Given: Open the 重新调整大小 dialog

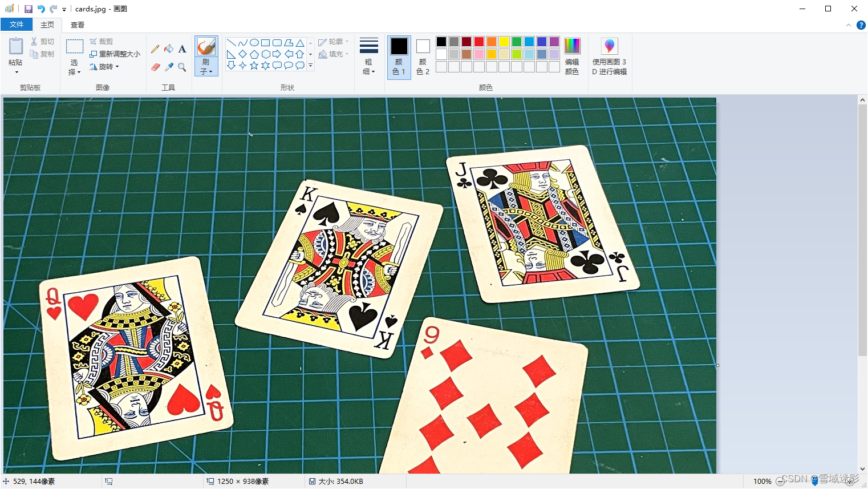Looking at the screenshot, I should tap(115, 54).
